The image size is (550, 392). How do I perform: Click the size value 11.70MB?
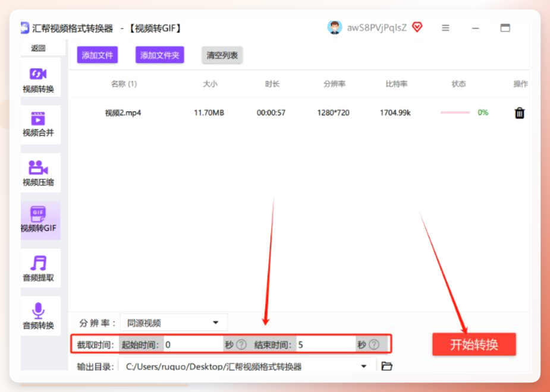pyautogui.click(x=209, y=113)
